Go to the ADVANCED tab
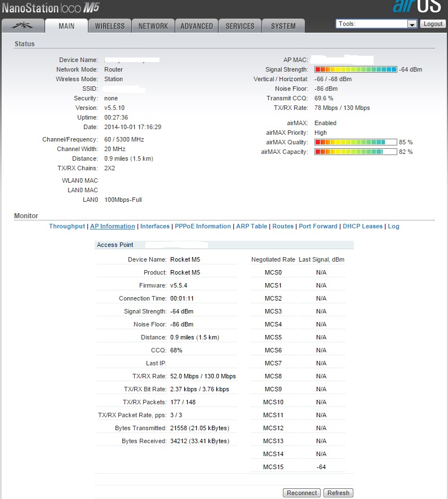The width and height of the screenshot is (448, 499). pyautogui.click(x=197, y=26)
